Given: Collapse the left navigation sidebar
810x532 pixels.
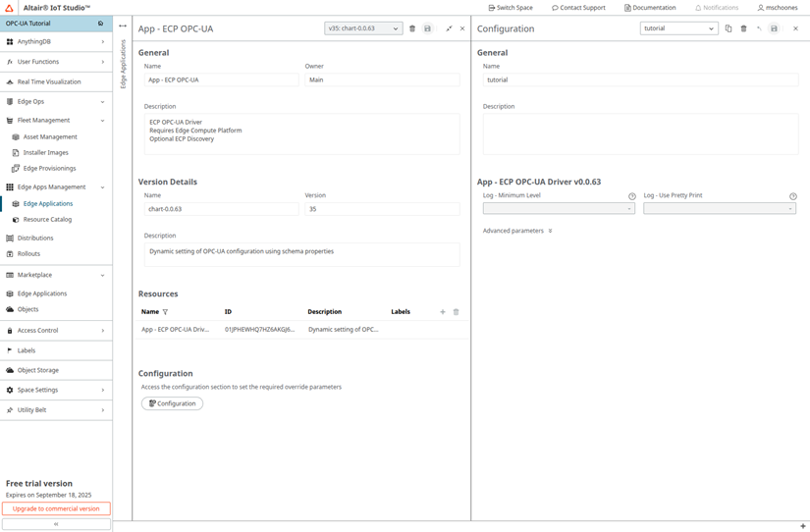Looking at the screenshot, I should [x=56, y=524].
